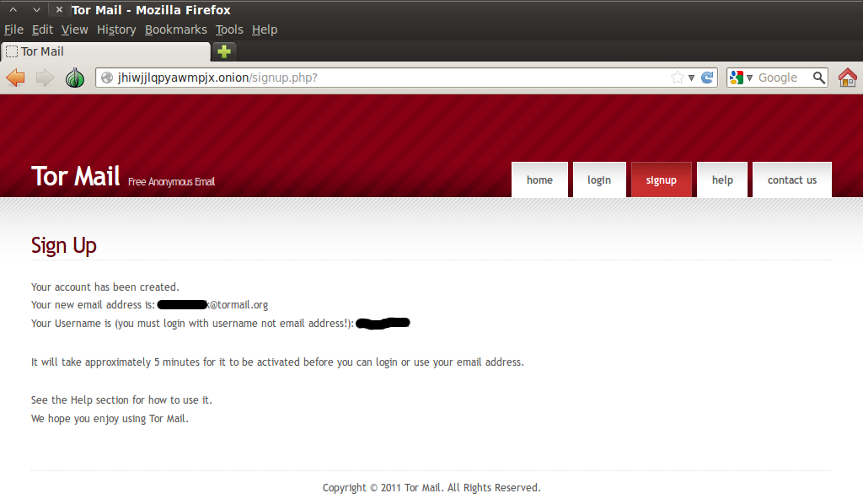Open the History menu
Viewport: 863px width, 504px height.
click(116, 29)
